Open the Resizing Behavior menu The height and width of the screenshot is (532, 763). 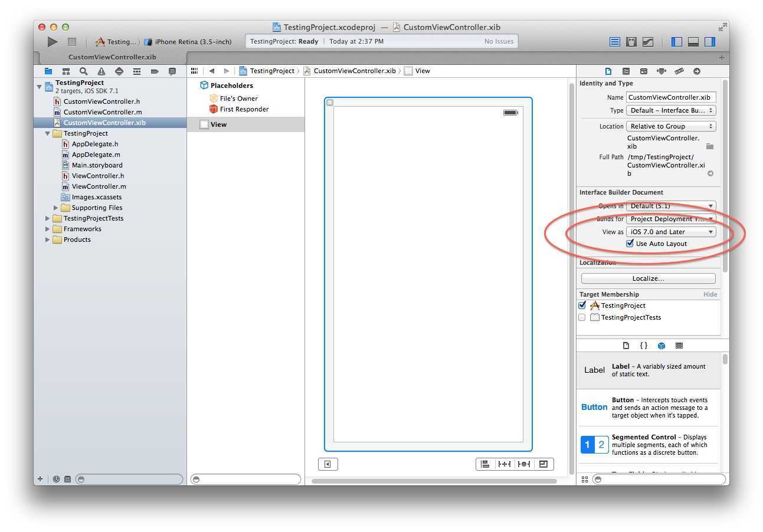[543, 464]
